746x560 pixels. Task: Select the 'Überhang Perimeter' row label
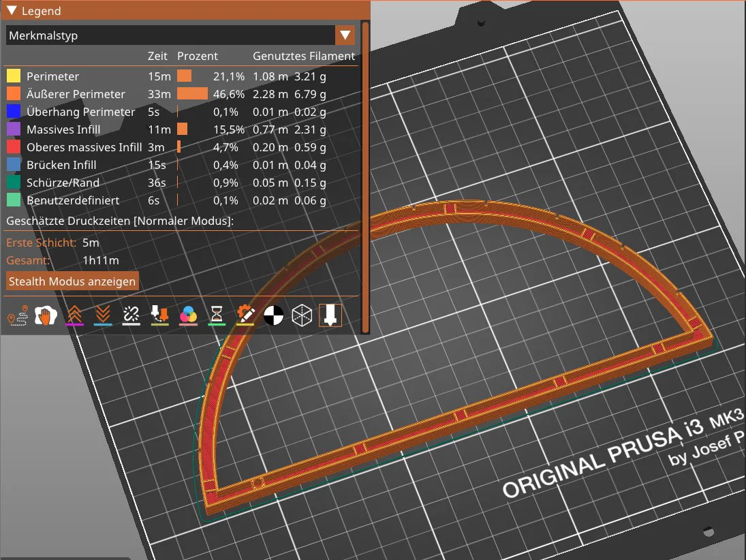click(x=81, y=111)
